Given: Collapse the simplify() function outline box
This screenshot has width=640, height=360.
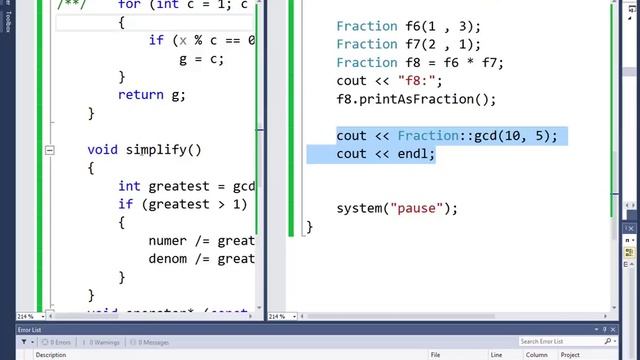Looking at the screenshot, I should click(x=49, y=150).
